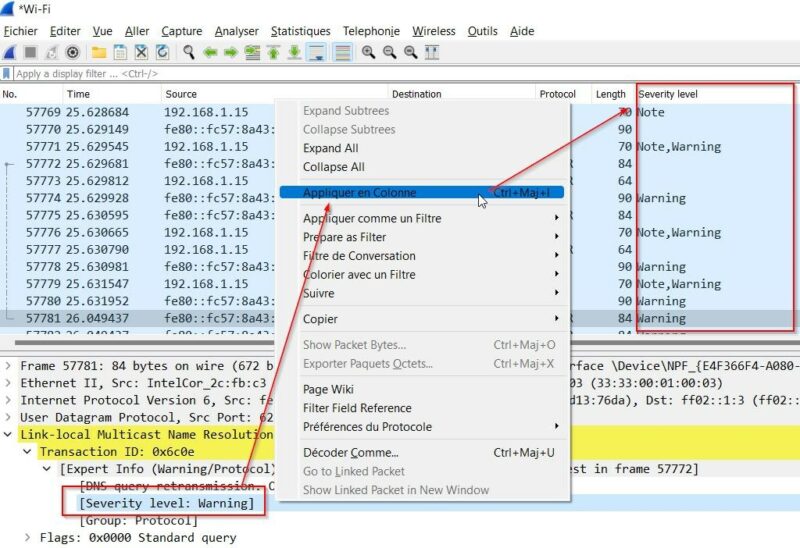Viewport: 800px width, 548px height.
Task: Expand the Frame 57781 tree row
Action: pyautogui.click(x=9, y=366)
